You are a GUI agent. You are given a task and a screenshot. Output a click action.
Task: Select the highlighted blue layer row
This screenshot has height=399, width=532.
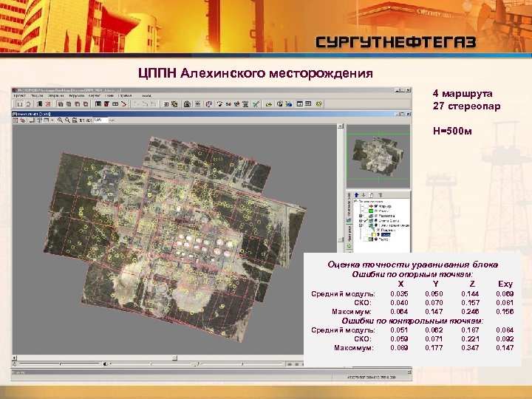pyautogui.click(x=386, y=234)
